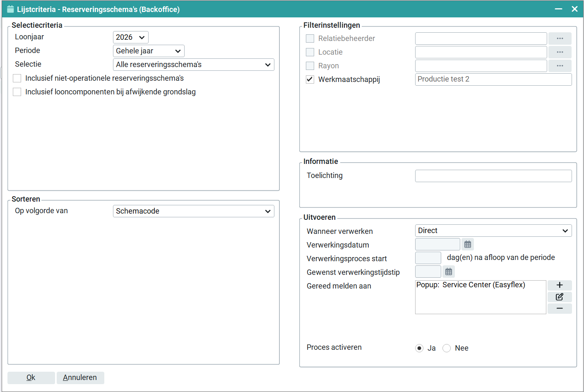
Task: Focus the Toelichting text field
Action: [493, 176]
